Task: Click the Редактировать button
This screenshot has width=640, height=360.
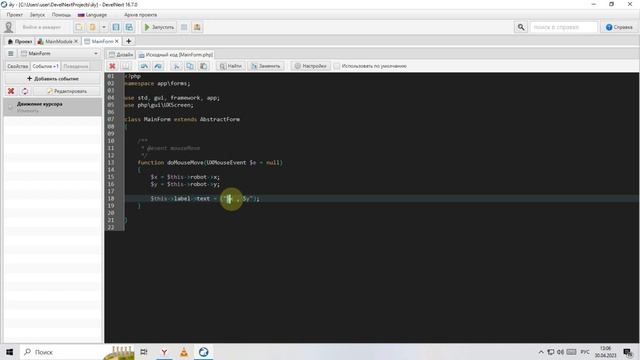Action: (67, 91)
